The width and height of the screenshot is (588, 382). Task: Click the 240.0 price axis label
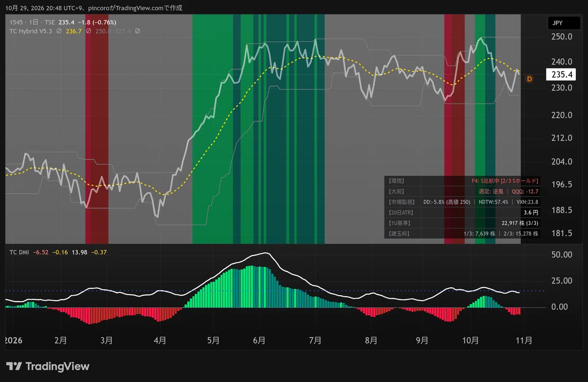click(x=561, y=62)
